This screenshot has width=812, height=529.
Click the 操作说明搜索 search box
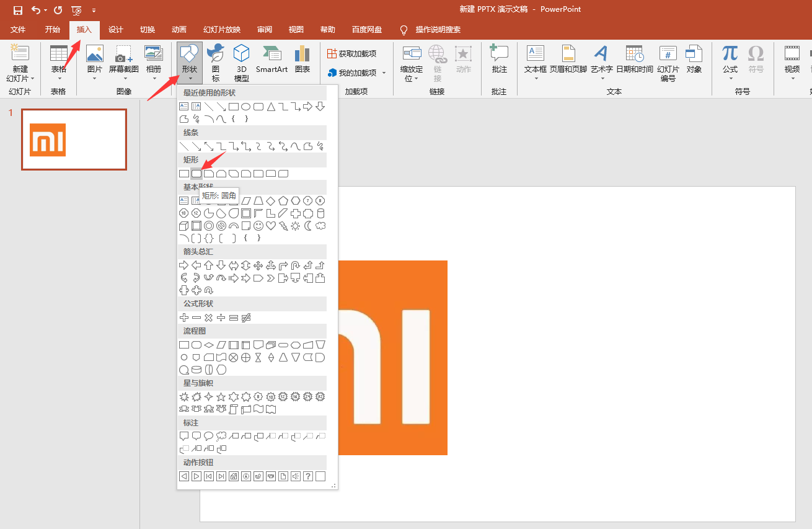point(438,30)
